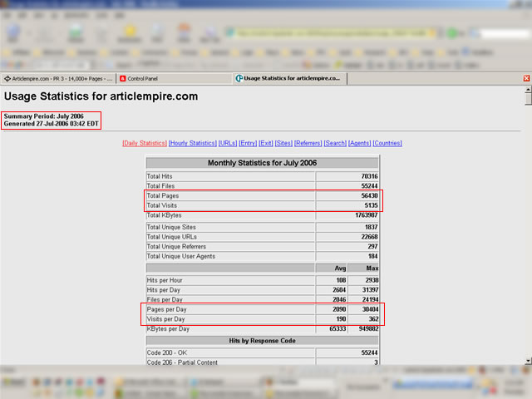
Task: Click the browser search box at top right
Action: coord(490,34)
